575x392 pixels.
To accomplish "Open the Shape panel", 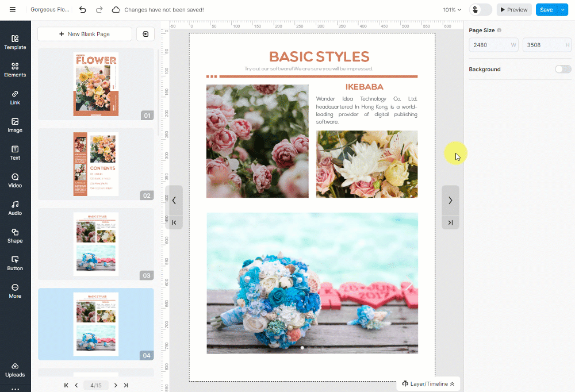I will coord(15,236).
